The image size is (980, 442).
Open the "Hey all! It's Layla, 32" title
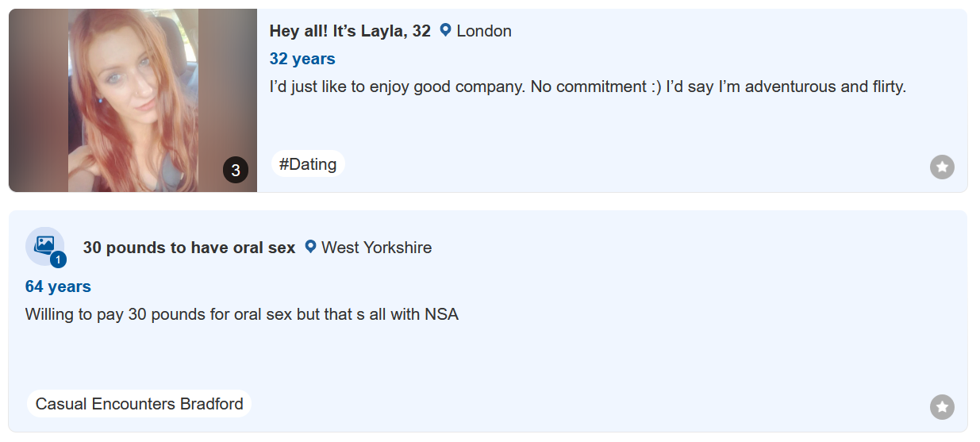click(350, 31)
